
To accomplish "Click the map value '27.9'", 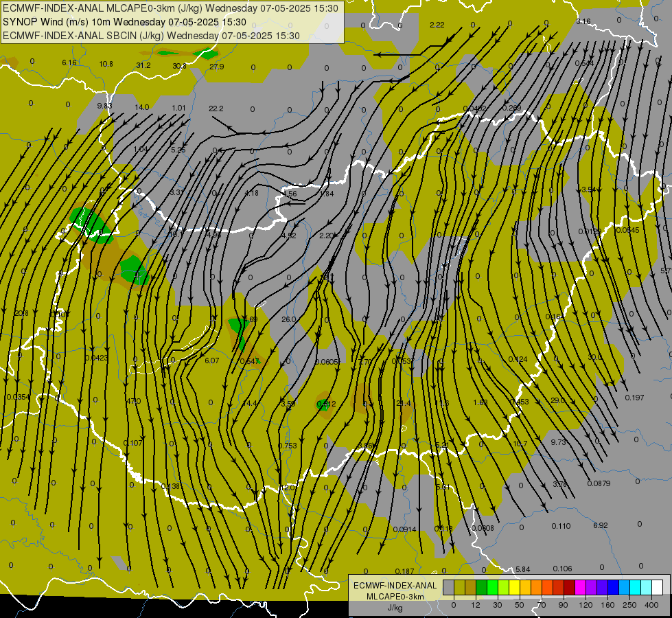I will pyautogui.click(x=217, y=67).
